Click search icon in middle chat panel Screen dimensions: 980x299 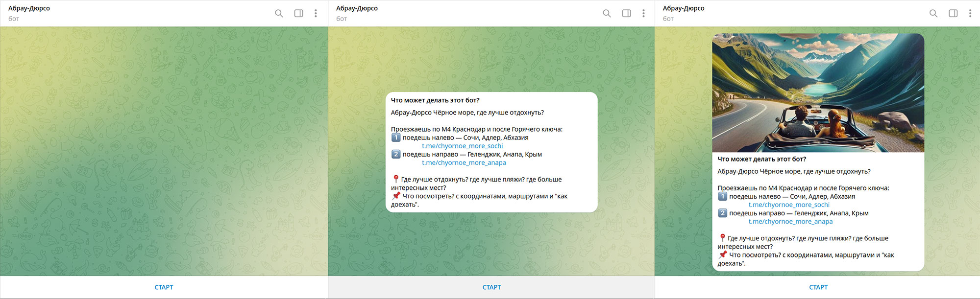[x=607, y=13]
